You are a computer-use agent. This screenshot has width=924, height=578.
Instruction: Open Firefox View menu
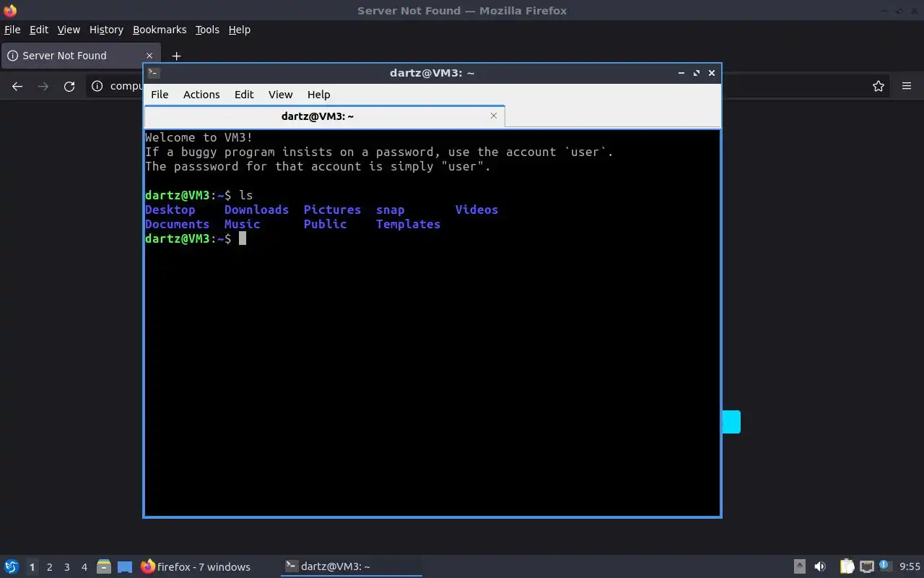69,30
